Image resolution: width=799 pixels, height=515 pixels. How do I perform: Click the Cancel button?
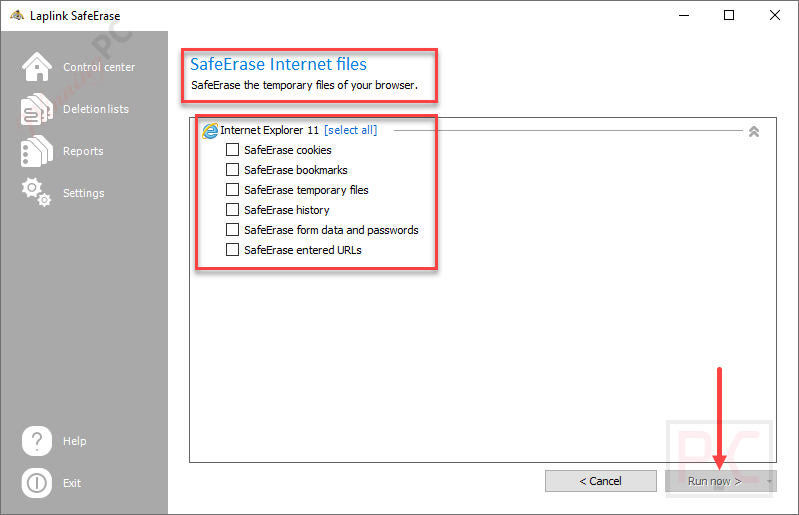point(601,481)
